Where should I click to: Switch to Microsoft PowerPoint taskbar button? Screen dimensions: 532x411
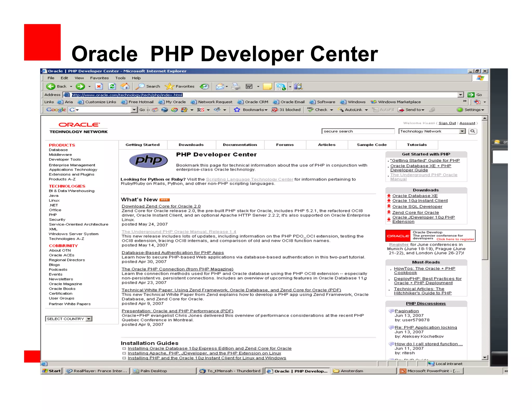[431, 371]
